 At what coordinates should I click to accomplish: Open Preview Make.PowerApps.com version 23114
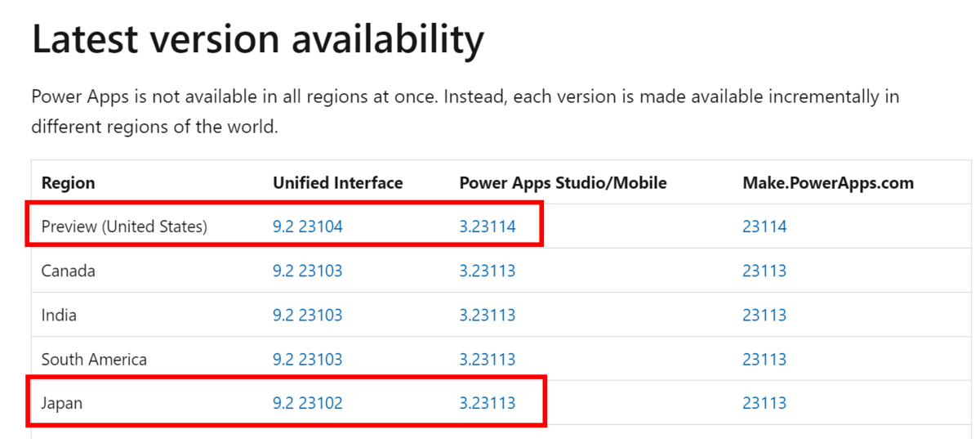click(x=764, y=226)
